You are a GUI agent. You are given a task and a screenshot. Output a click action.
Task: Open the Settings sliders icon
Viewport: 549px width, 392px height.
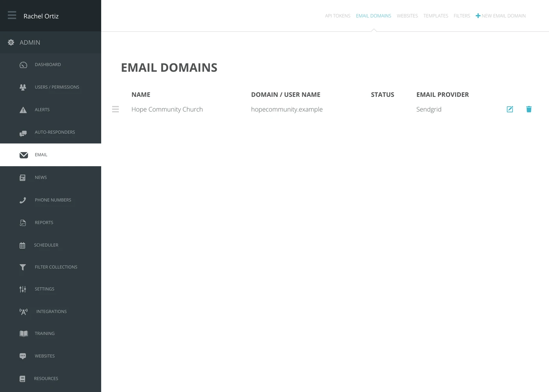pyautogui.click(x=23, y=289)
